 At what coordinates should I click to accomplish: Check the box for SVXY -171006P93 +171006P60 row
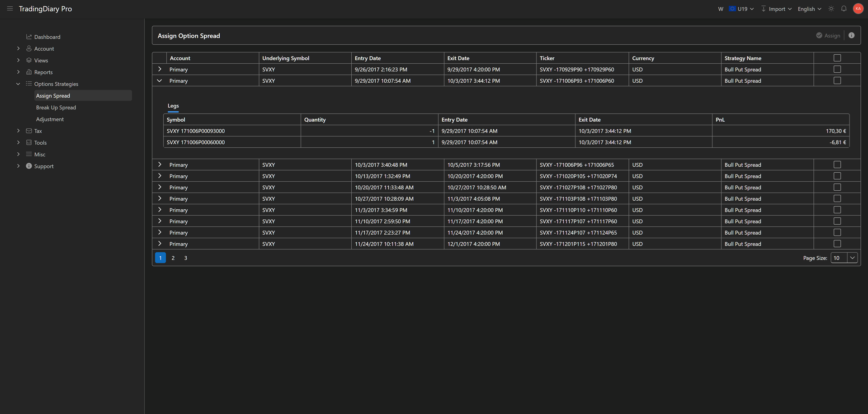point(837,80)
